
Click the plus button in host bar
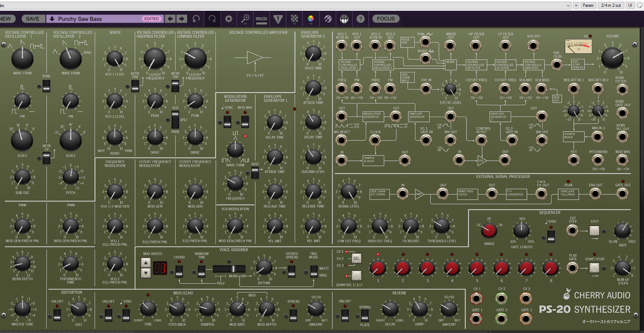coord(576,5)
